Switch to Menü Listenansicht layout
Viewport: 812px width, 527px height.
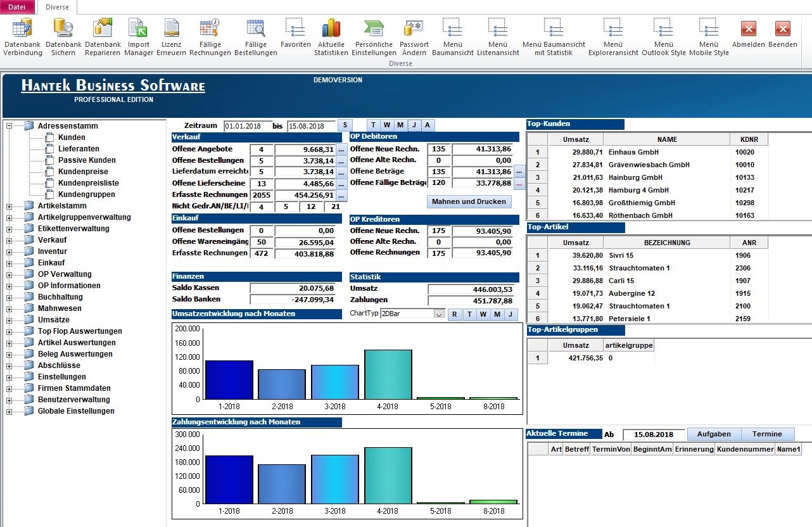tap(498, 37)
